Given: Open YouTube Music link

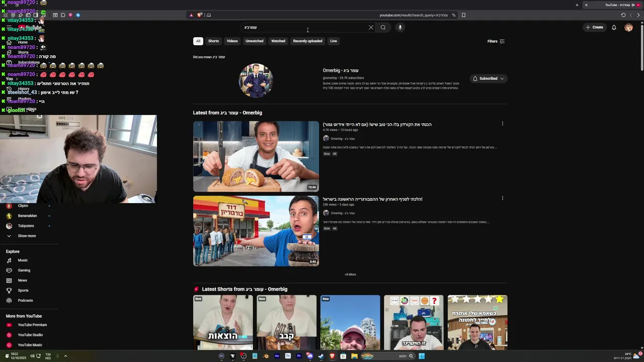Looking at the screenshot, I should click(x=30, y=345).
